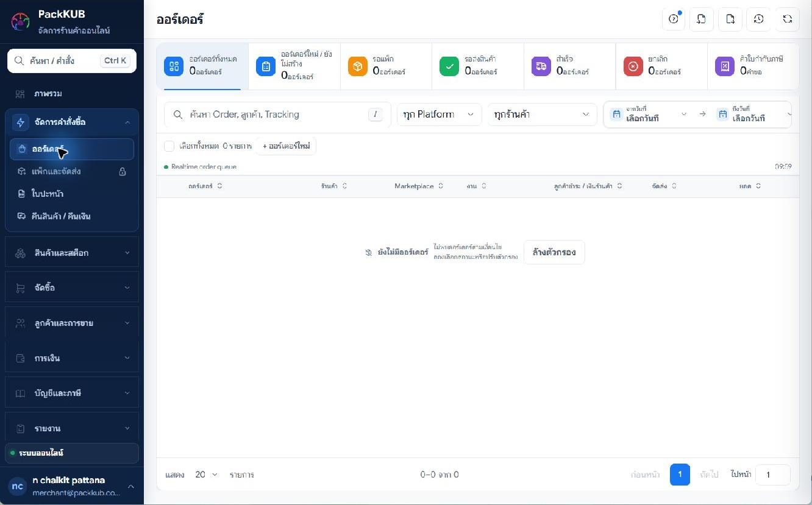Click the red cancelled orders icon
Image resolution: width=812 pixels, height=505 pixels.
[633, 66]
